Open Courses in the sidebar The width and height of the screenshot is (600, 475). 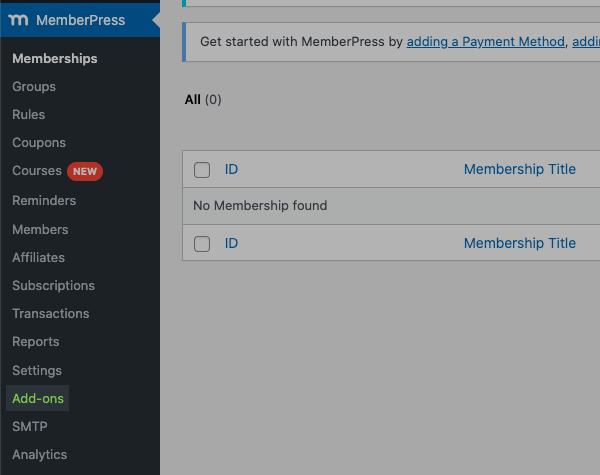tap(37, 171)
